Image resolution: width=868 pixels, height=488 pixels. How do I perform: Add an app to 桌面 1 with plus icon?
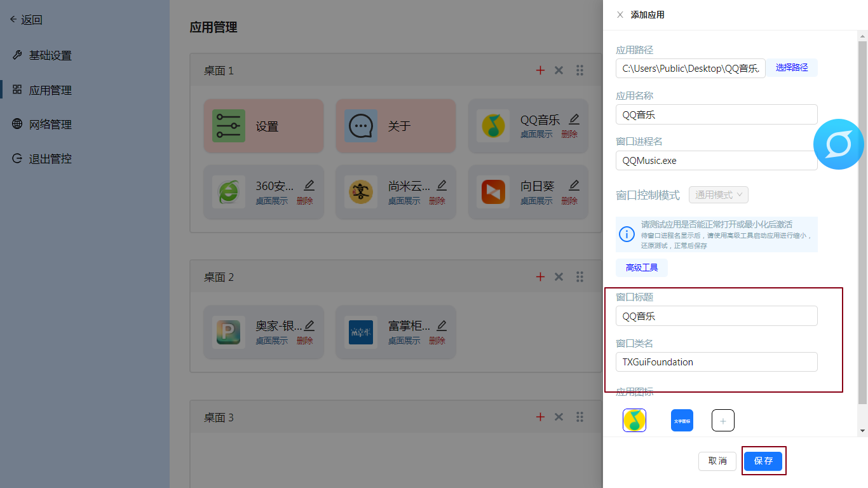coord(541,71)
